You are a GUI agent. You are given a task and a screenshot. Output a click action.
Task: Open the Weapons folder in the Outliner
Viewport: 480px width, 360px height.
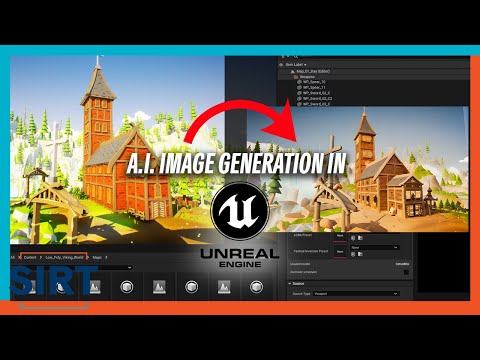[x=307, y=76]
